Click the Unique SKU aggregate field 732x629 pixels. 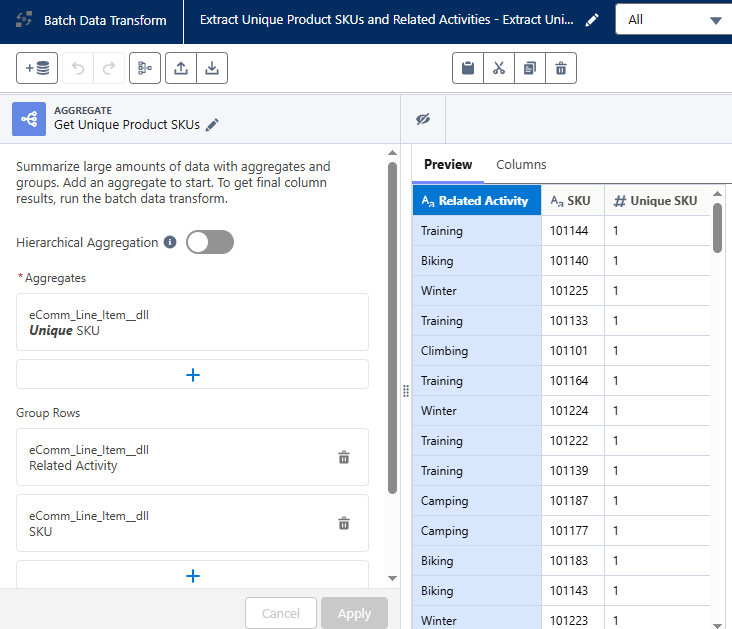coord(193,322)
